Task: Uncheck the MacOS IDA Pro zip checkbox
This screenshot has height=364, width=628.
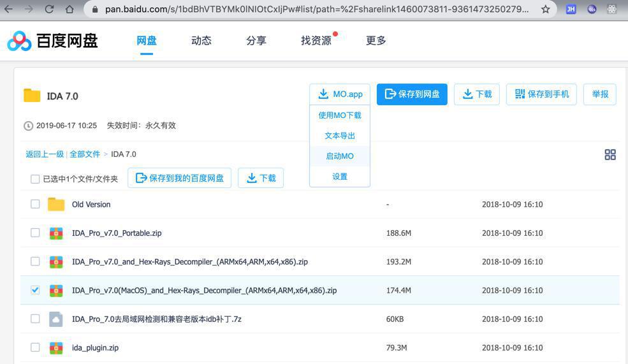Action: pos(35,290)
